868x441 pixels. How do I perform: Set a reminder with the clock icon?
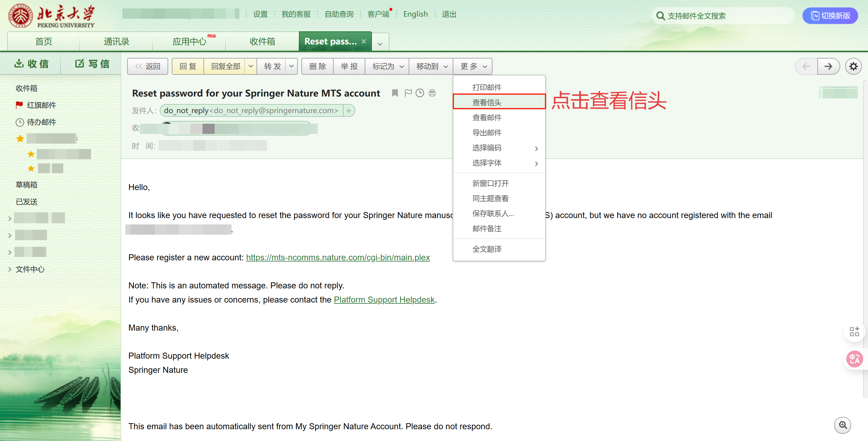420,93
